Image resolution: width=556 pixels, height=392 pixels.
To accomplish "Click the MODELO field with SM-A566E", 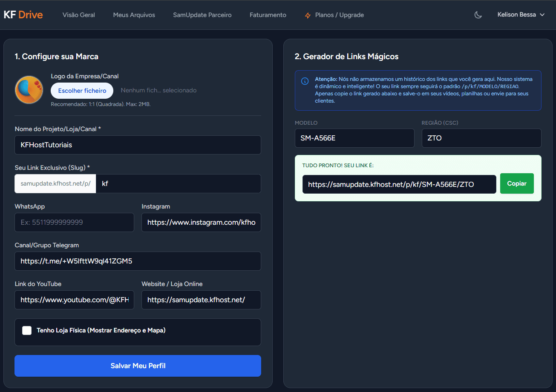I will pyautogui.click(x=354, y=138).
